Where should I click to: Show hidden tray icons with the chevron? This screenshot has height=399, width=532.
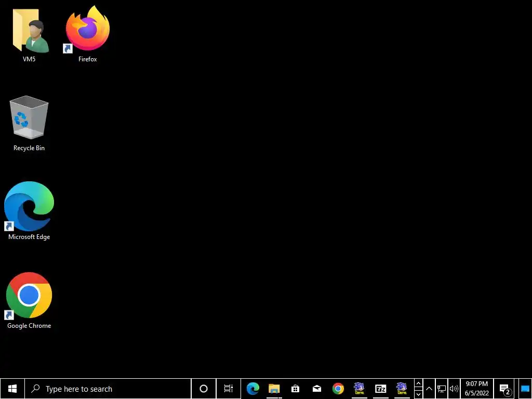click(x=429, y=389)
